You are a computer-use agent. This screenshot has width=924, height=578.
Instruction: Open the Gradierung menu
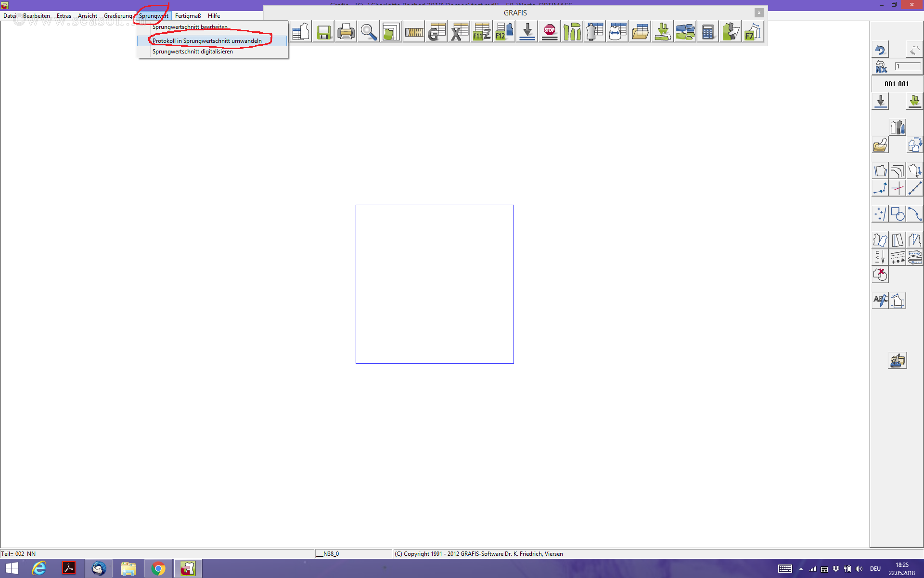[x=117, y=16]
